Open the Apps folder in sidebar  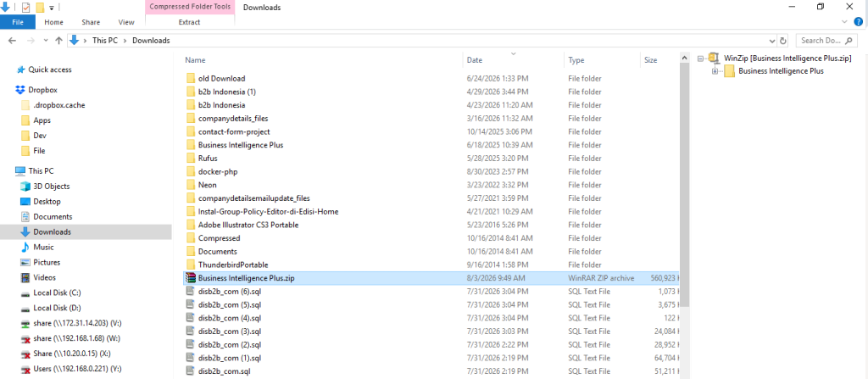[x=42, y=120]
